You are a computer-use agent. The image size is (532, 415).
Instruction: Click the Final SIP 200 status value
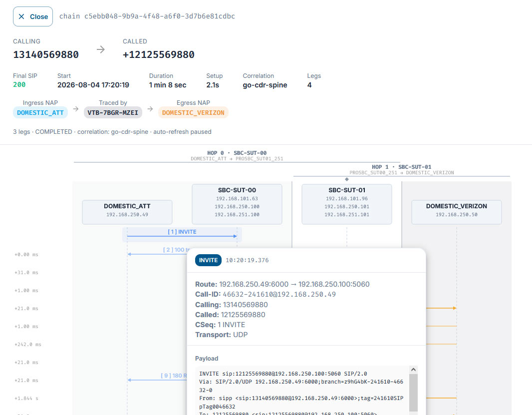coord(19,84)
